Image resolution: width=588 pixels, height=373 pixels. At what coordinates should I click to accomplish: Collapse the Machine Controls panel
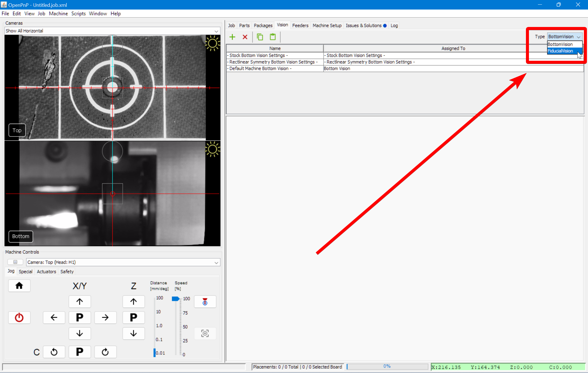tap(15, 262)
